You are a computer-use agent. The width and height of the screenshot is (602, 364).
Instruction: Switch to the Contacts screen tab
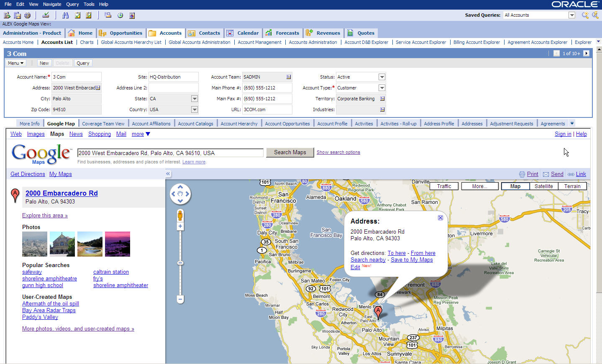[204, 33]
